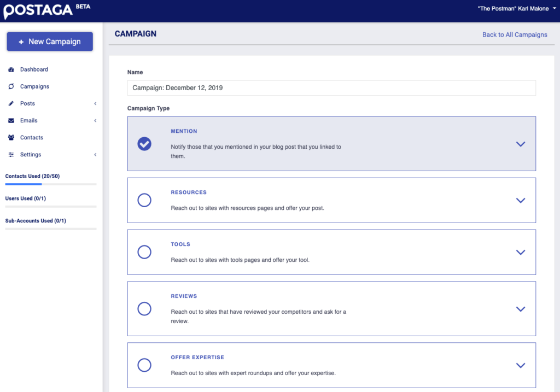Expand the Mention campaign type details
560x392 pixels.
point(520,144)
